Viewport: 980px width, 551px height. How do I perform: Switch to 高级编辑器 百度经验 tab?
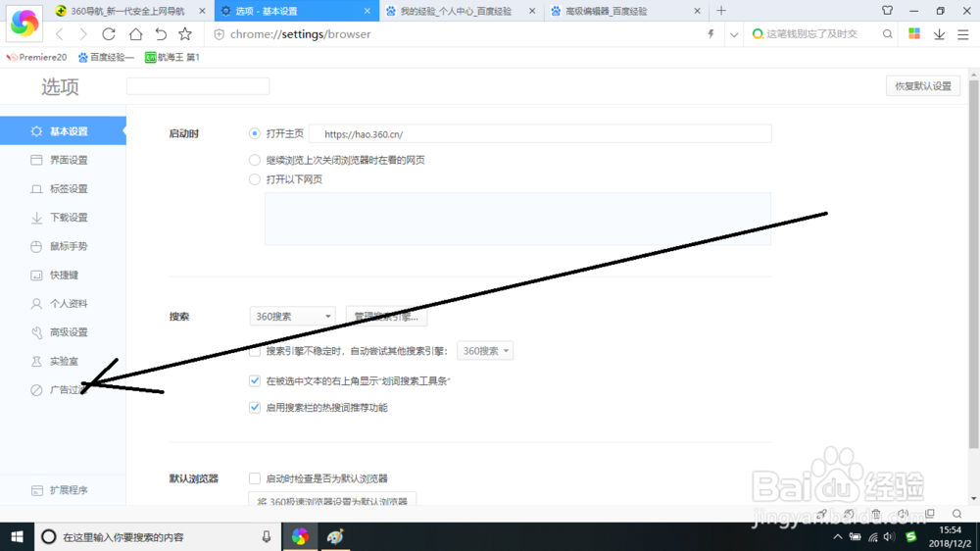pos(626,11)
